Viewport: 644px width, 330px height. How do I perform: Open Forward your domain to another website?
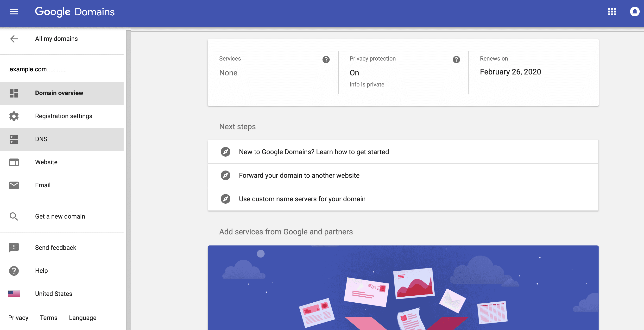pos(299,175)
